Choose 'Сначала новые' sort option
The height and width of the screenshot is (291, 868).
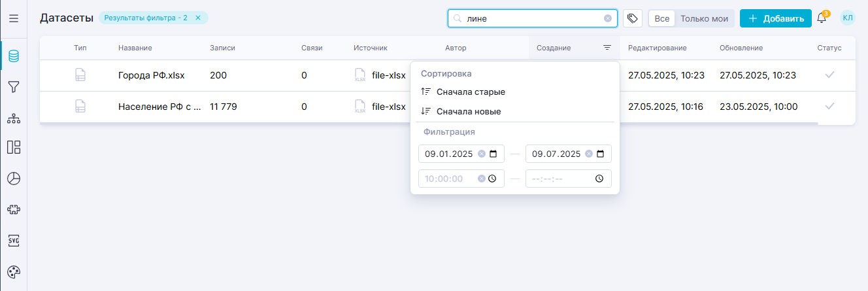click(469, 112)
